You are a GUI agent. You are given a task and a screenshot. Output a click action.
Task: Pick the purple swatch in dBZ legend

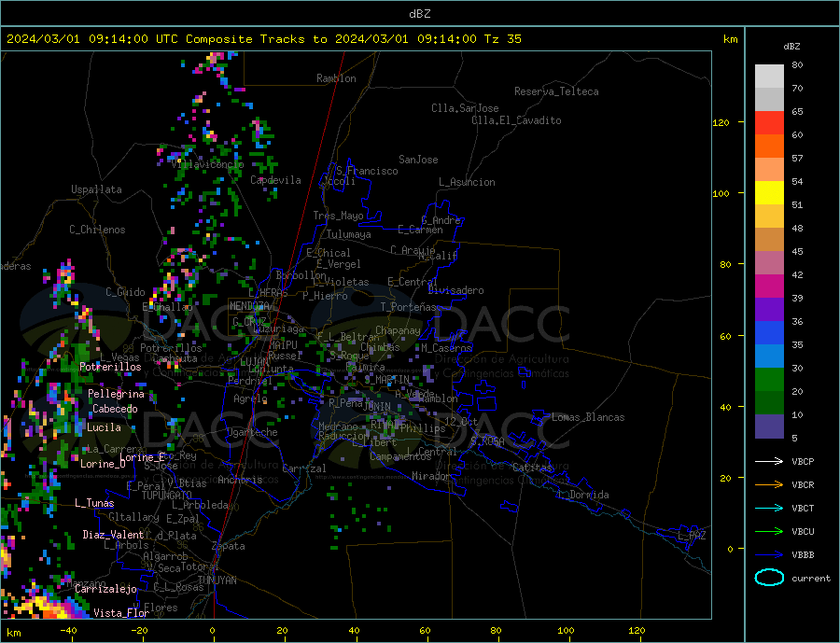[x=769, y=310]
